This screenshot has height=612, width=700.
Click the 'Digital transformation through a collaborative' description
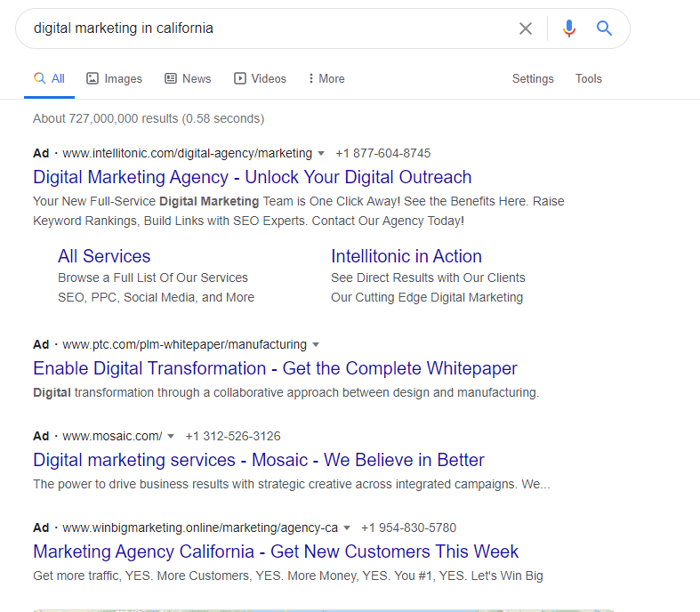click(286, 393)
